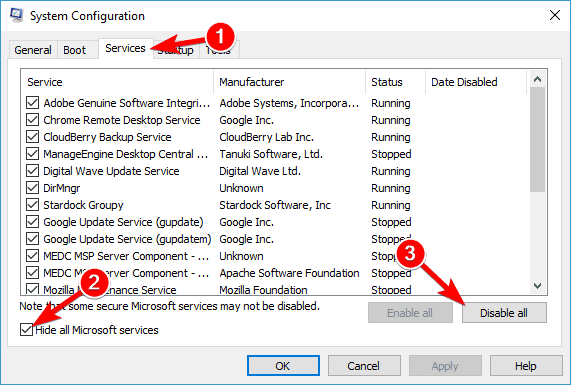Uncheck Chrome Remote Desktop Service
The image size is (571, 385).
pos(32,120)
